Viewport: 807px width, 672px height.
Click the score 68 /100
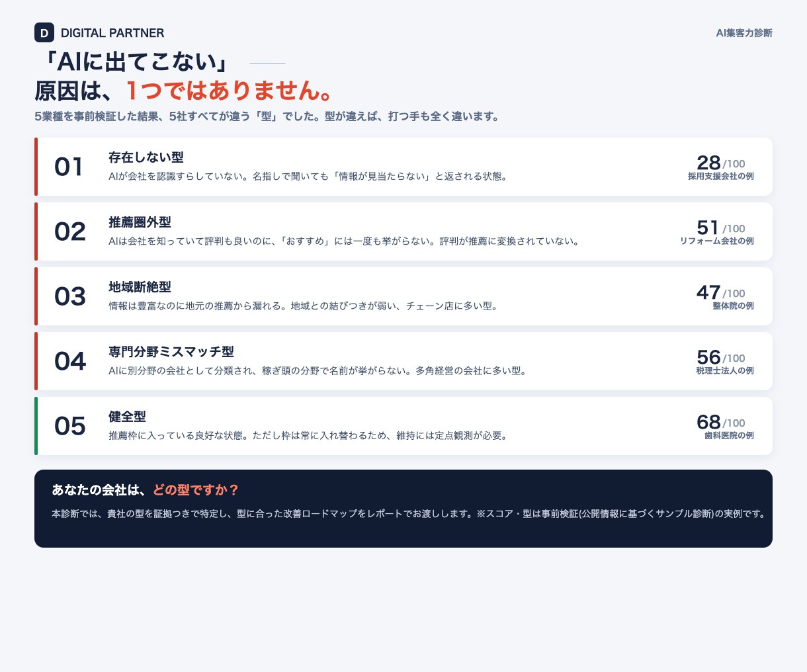721,422
